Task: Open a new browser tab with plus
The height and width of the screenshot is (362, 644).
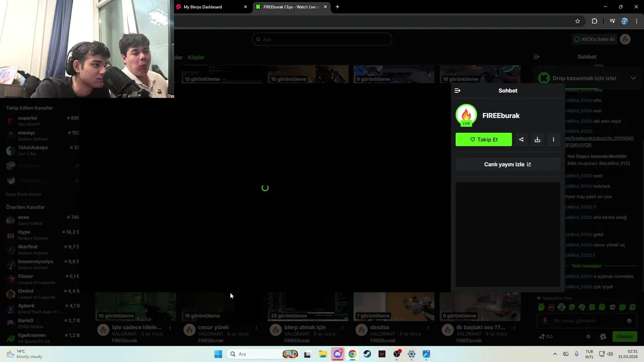Action: 337,7
